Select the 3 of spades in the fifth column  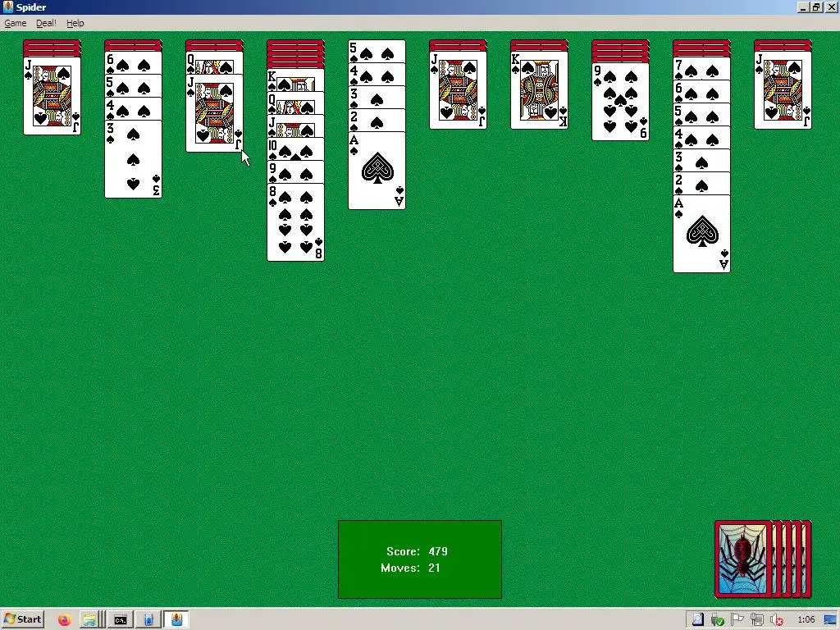pyautogui.click(x=377, y=98)
